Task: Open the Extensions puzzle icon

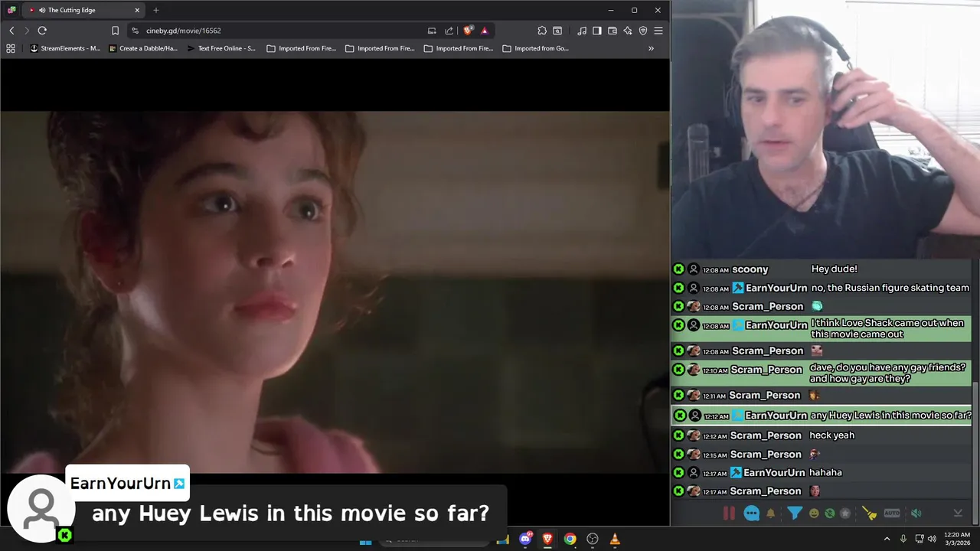Action: [542, 31]
